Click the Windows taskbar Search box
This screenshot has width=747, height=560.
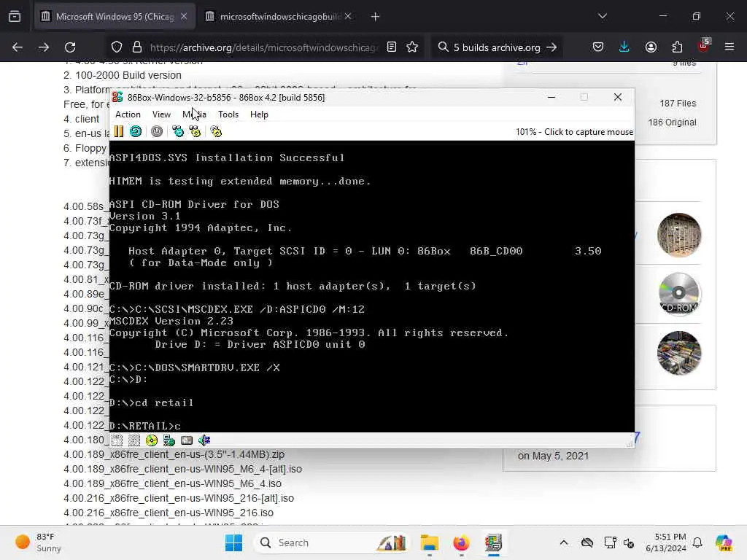(332, 542)
